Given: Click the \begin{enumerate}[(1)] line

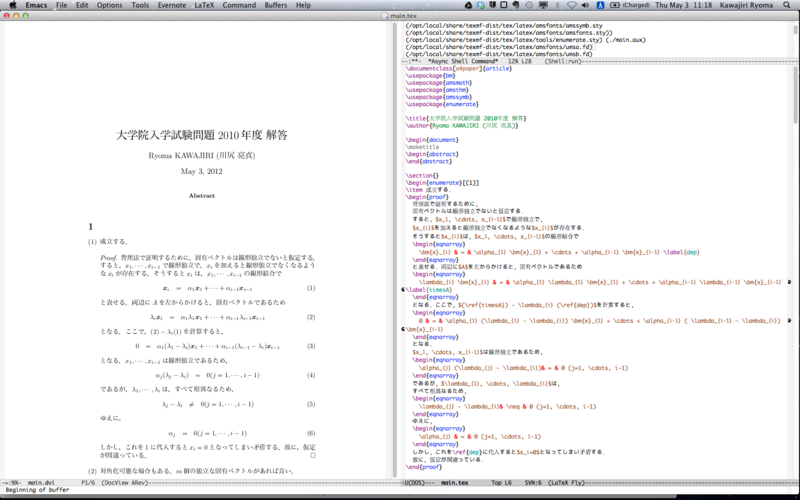Looking at the screenshot, I should (x=443, y=183).
